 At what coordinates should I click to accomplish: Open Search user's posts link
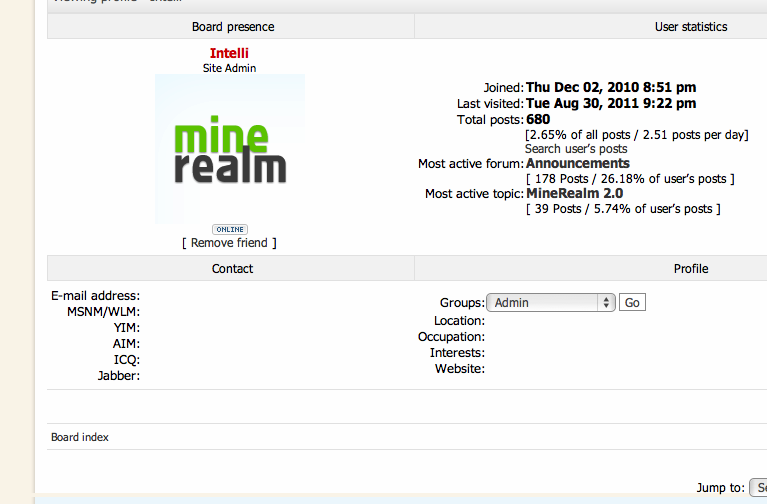tap(576, 149)
